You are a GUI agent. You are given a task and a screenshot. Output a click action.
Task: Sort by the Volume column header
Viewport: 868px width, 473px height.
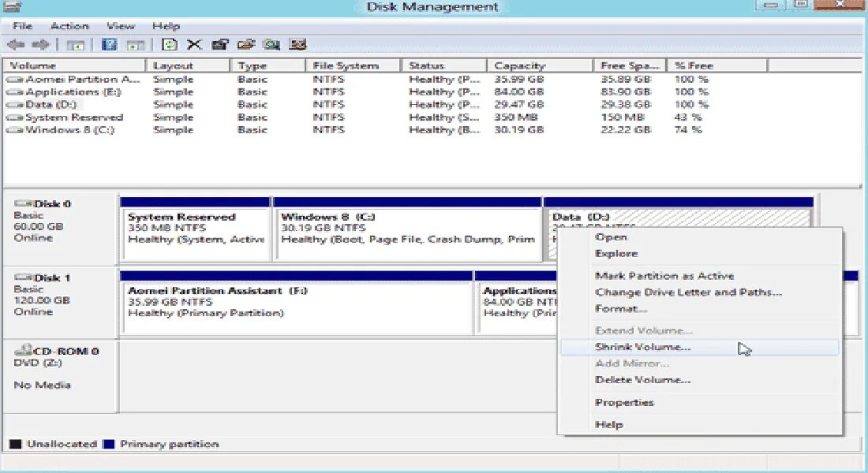tap(74, 65)
